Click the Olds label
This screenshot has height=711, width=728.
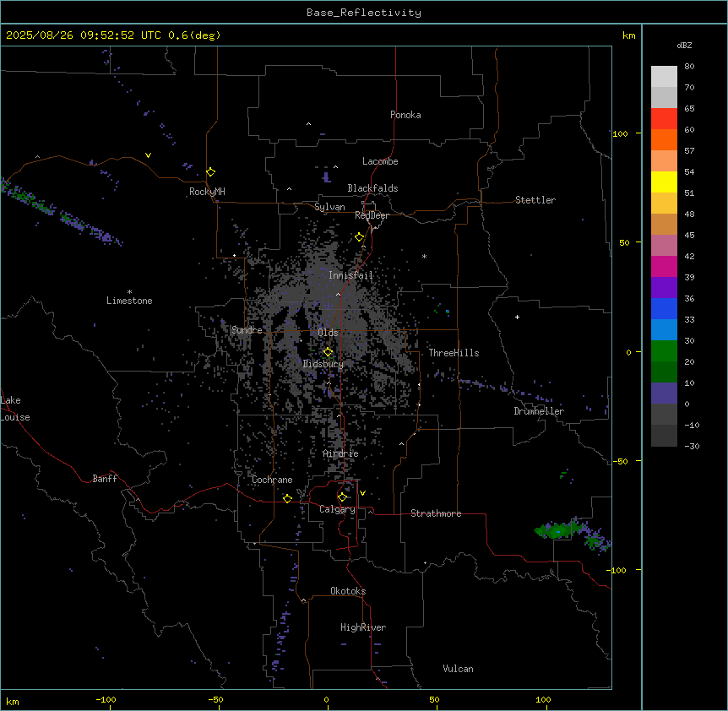point(328,333)
